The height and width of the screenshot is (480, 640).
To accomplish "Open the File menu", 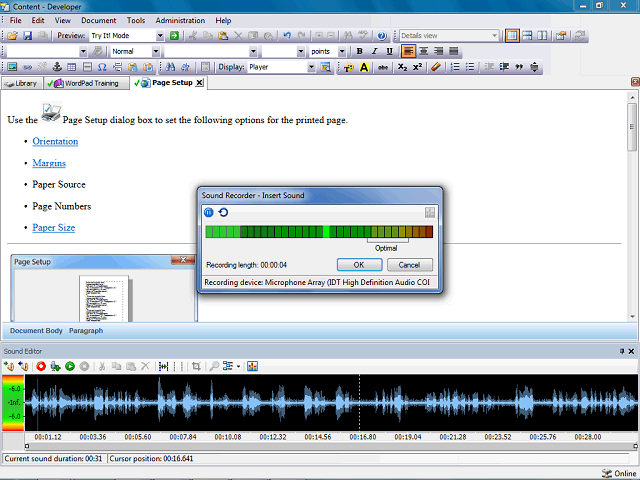I will [x=16, y=20].
